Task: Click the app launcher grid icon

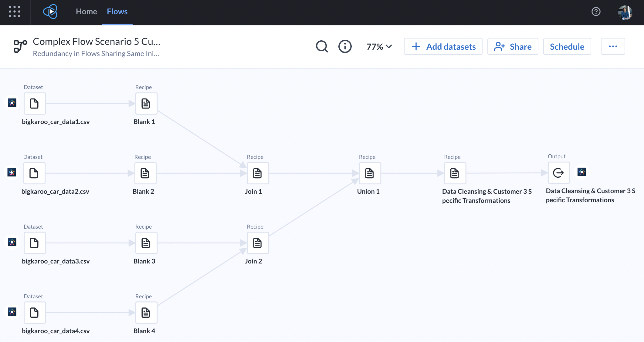Action: pos(14,12)
